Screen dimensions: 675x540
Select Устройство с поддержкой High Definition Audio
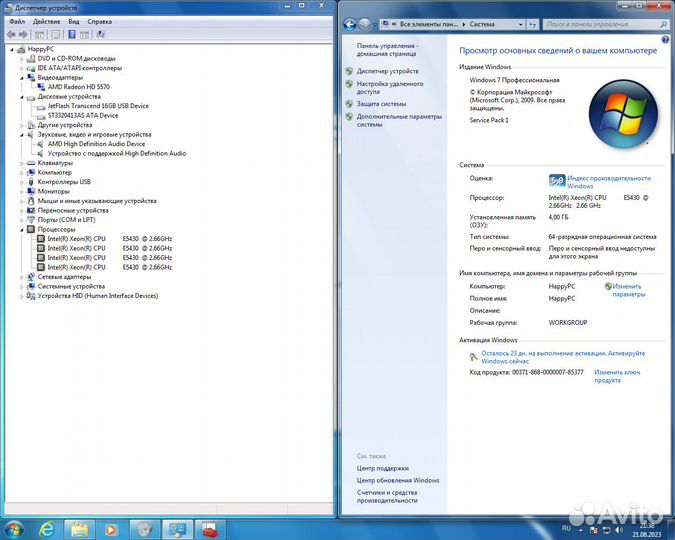point(117,153)
